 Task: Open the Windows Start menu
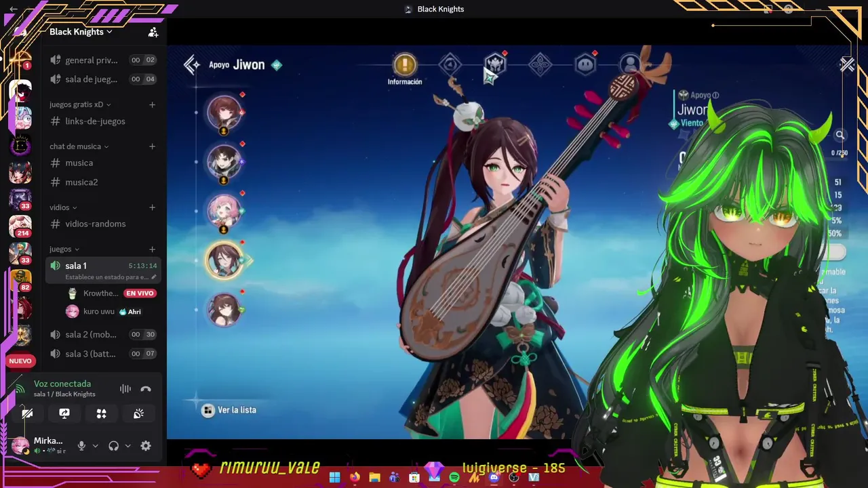pos(335,477)
